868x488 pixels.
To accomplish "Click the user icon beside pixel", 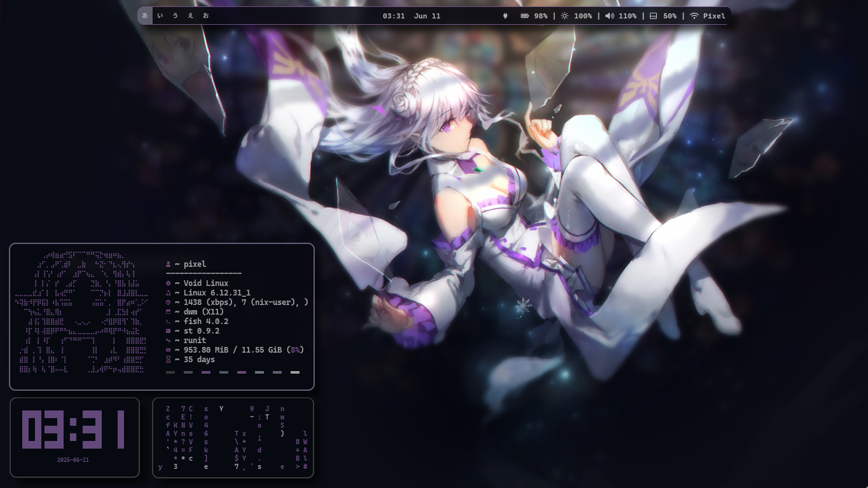I will (x=168, y=264).
